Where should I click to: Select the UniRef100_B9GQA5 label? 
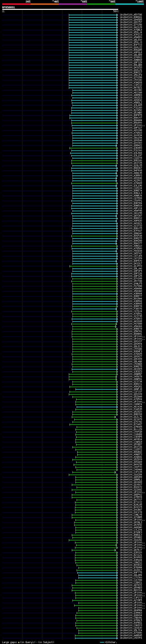pos(131,50)
